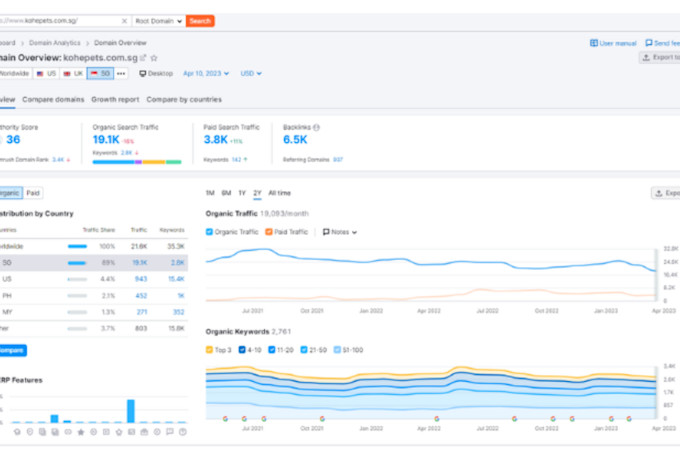
Task: Set chart range to 1M
Action: 210,193
